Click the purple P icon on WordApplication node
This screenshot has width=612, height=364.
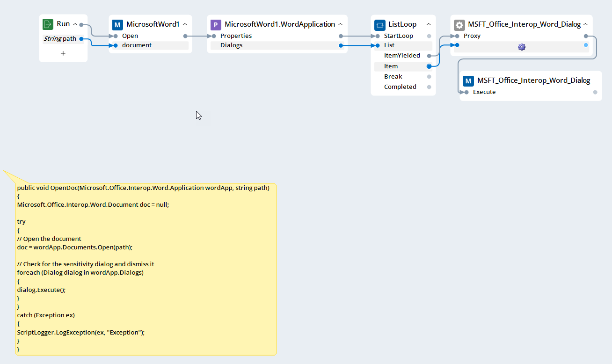coord(216,24)
